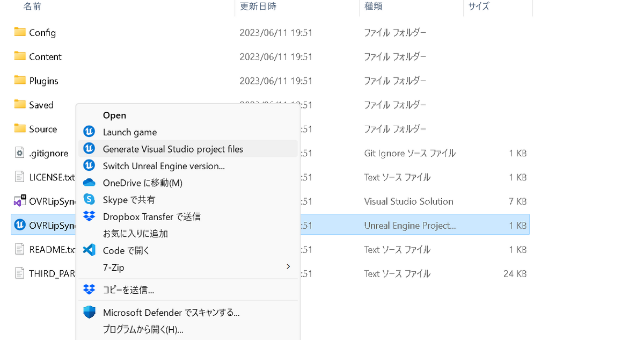Click the README.txt file icon
Screen dimensions: 644x340
click(20, 249)
